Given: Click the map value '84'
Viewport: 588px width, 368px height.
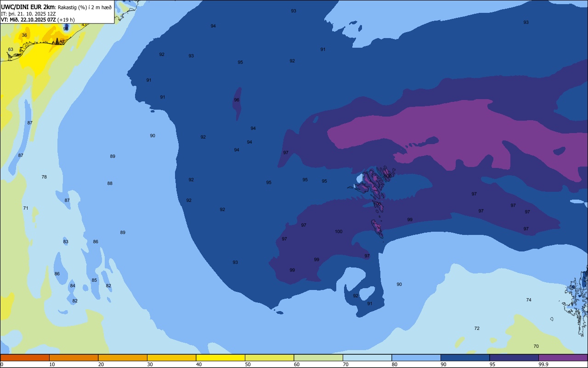Looking at the screenshot, I should 73,286.
